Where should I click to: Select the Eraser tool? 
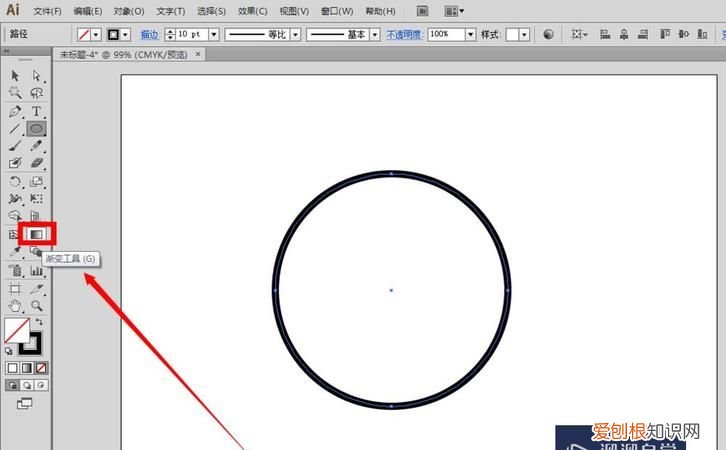(37, 162)
